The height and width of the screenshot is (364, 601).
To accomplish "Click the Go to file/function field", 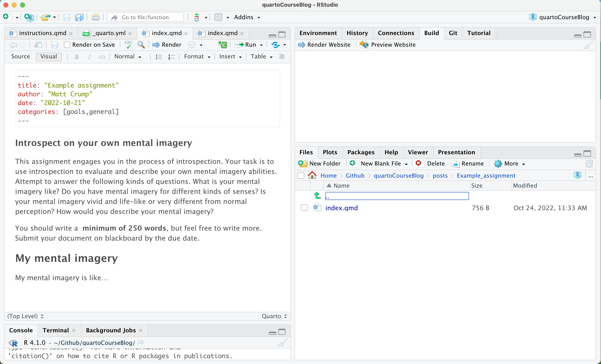I will [145, 17].
